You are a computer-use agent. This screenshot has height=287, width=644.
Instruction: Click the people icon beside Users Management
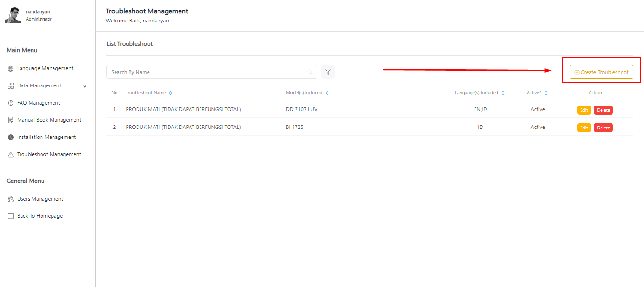click(11, 199)
